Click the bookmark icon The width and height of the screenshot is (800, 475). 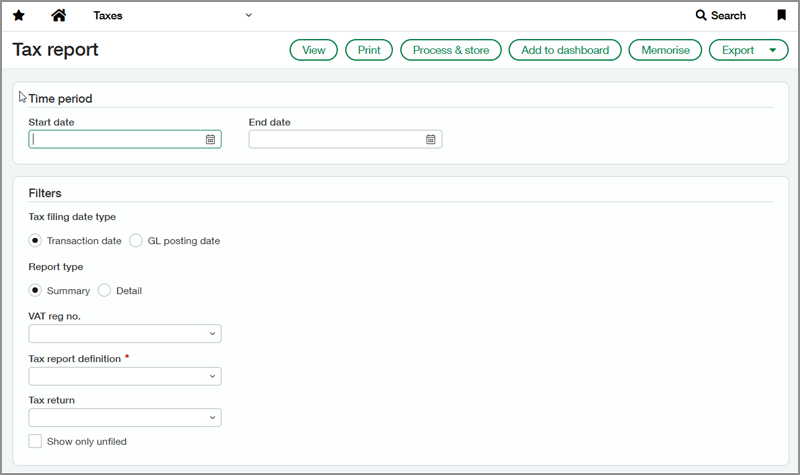pyautogui.click(x=781, y=16)
